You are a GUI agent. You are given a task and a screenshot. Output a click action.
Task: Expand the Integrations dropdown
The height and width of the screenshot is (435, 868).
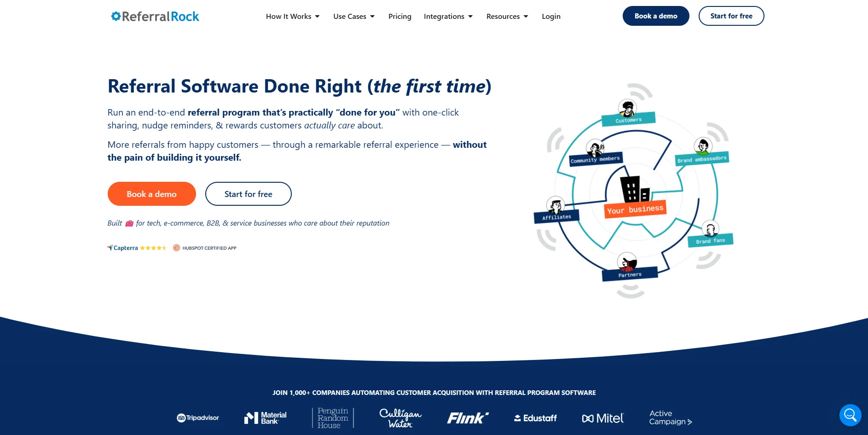(448, 17)
